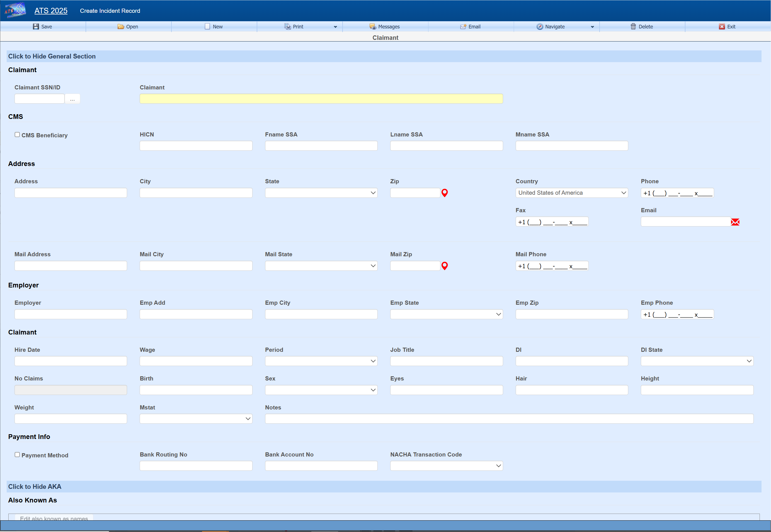
Task: Click the Messages icon in the toolbar
Action: [x=372, y=27]
